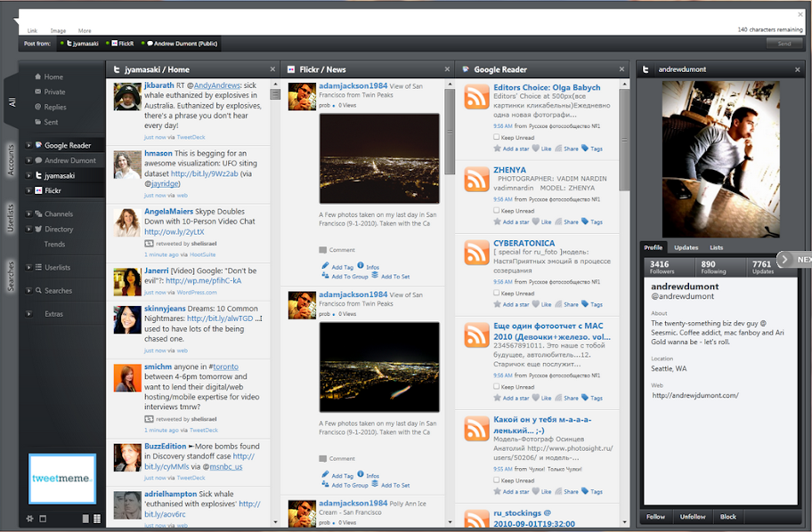The image size is (812, 532).
Task: Click Comment icon under first Flickr photo
Action: 323,250
